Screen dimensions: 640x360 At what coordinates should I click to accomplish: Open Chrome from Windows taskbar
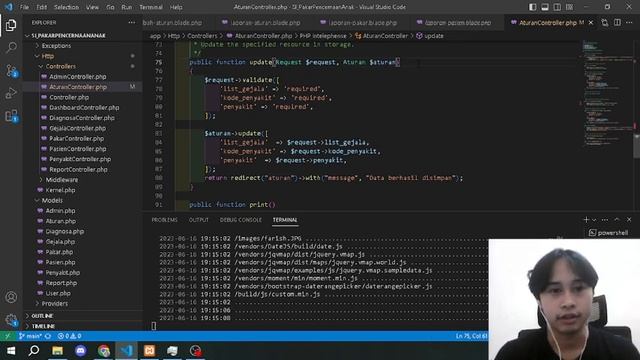click(104, 351)
